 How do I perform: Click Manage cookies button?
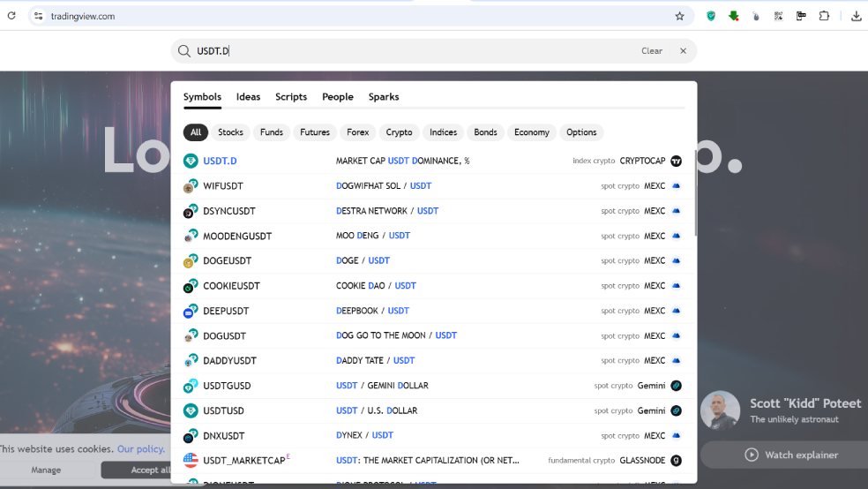(46, 470)
